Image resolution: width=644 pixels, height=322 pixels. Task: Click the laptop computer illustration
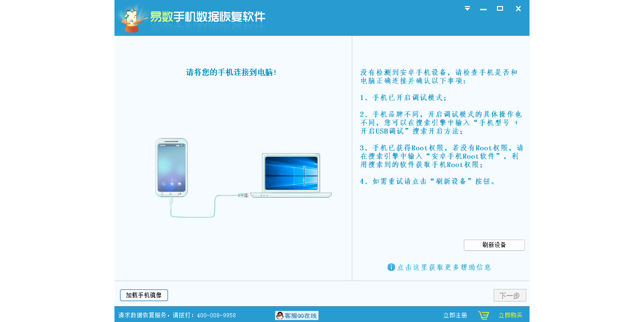291,175
